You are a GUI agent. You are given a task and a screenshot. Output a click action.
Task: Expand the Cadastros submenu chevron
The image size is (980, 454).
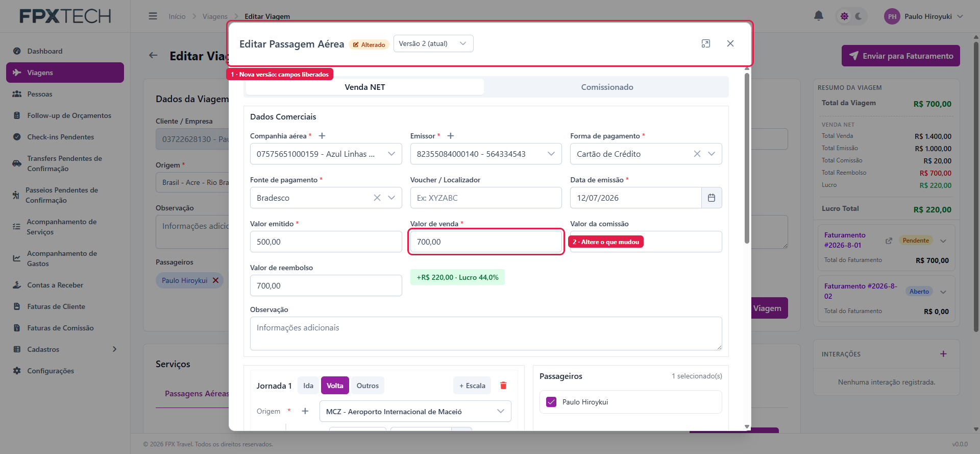point(114,349)
